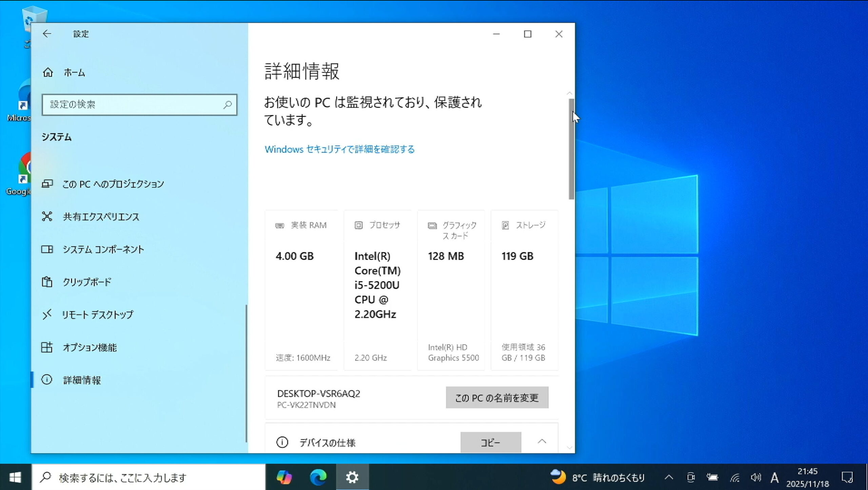Select クリップボード in sidebar
The image size is (868, 490).
[x=87, y=282]
